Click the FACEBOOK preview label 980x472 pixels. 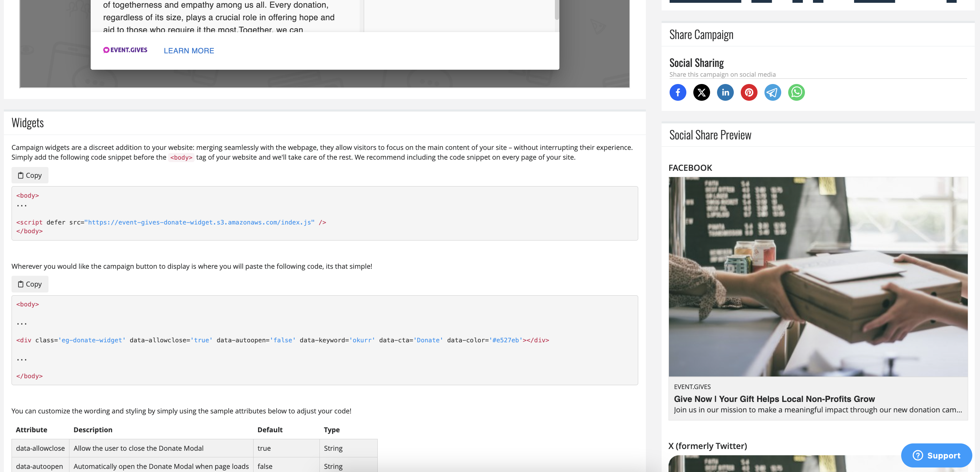pyautogui.click(x=690, y=168)
